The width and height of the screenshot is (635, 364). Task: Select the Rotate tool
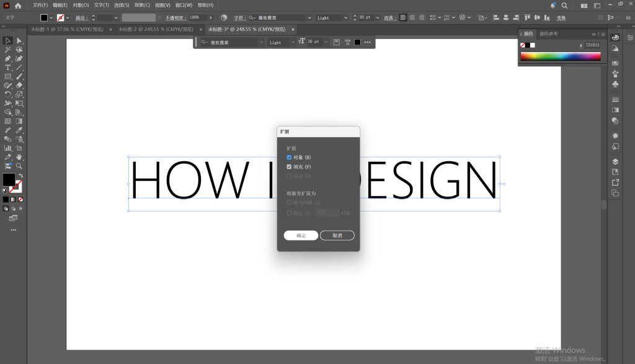[7, 94]
